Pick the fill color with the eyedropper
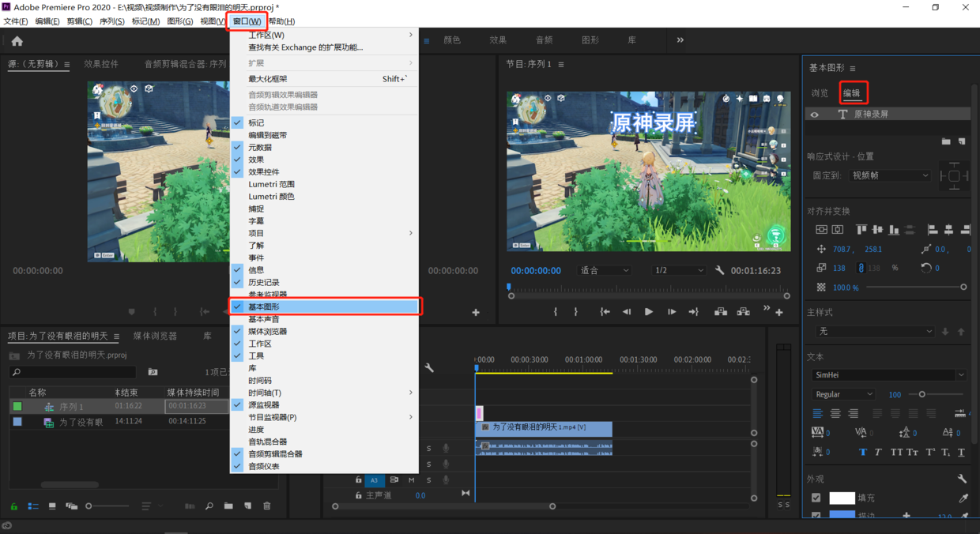Screen dimensions: 980x534 pyautogui.click(x=963, y=498)
